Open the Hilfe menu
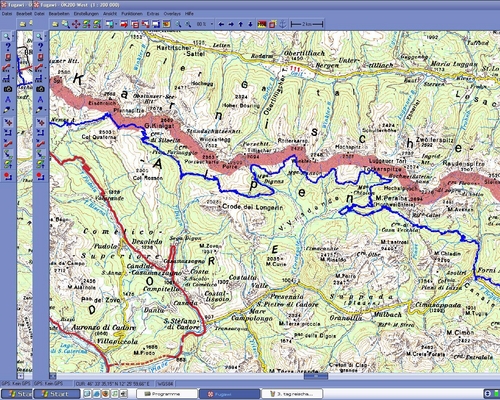The width and height of the screenshot is (500, 400). (x=189, y=14)
